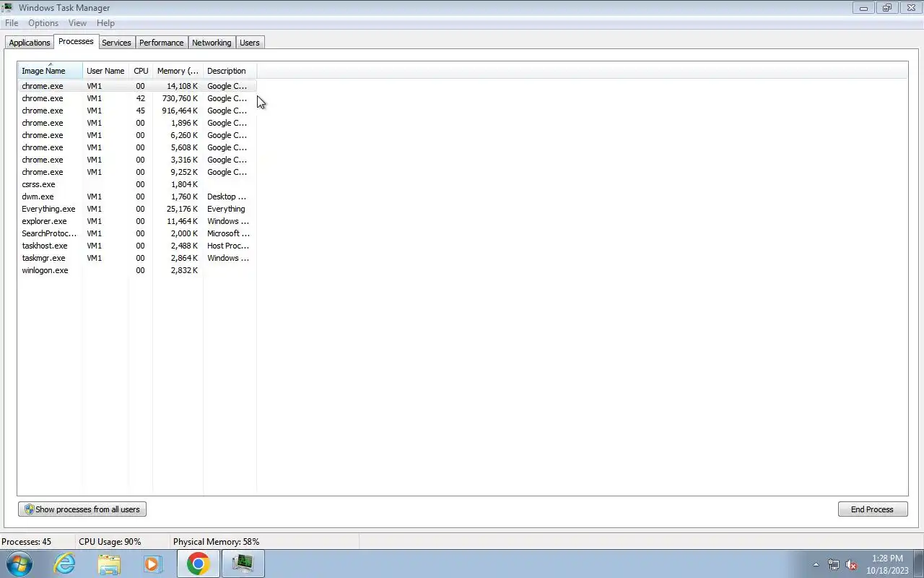Open the Windows Start orb
This screenshot has width=924, height=578.
coord(19,564)
